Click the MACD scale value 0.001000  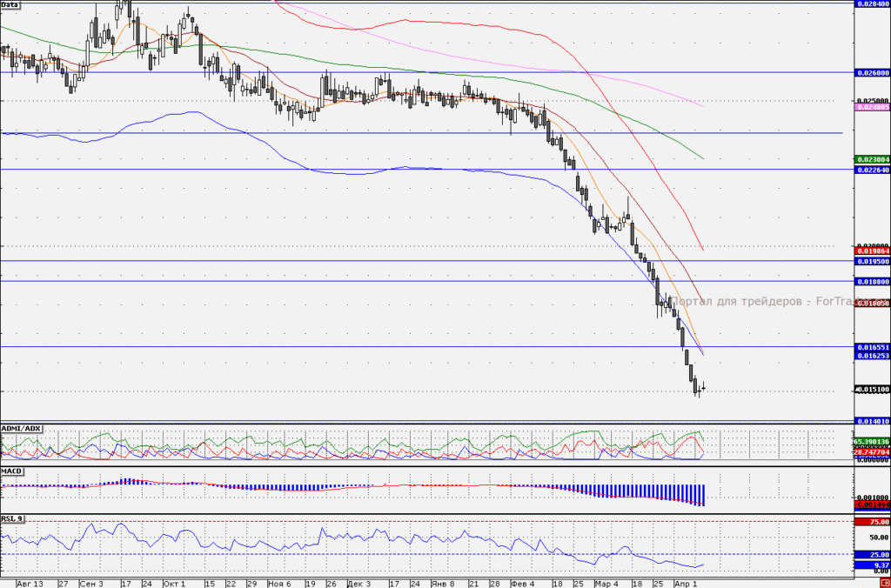pyautogui.click(x=873, y=498)
